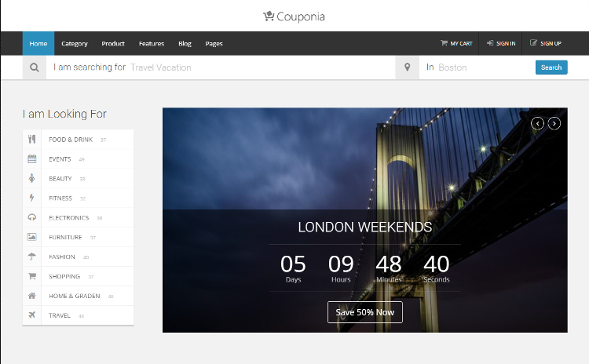Viewport: 589px width, 364px height.
Task: Click the Couponia logo in the header
Action: (x=294, y=16)
